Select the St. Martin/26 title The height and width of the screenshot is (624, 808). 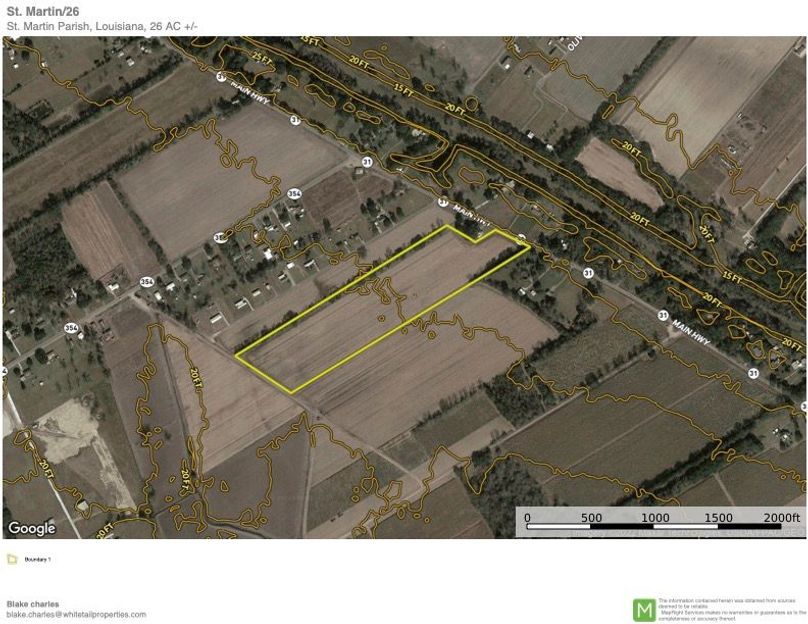[x=47, y=10]
